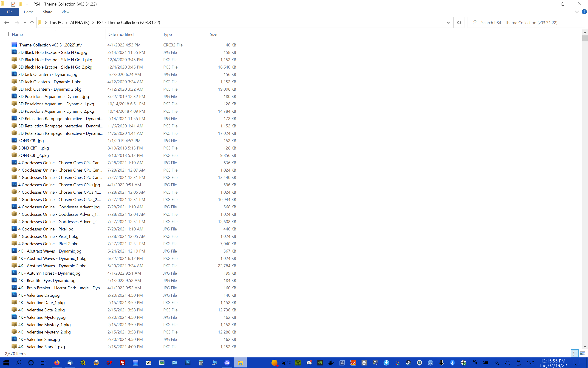Switch to the Home ribbon tab

point(29,12)
